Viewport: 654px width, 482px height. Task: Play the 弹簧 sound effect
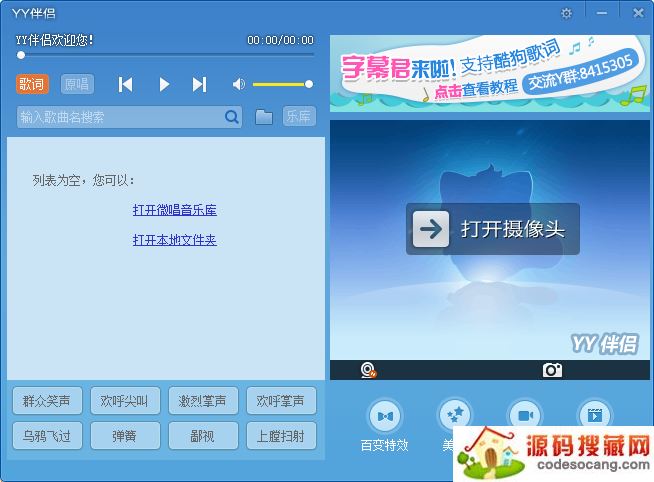[125, 436]
